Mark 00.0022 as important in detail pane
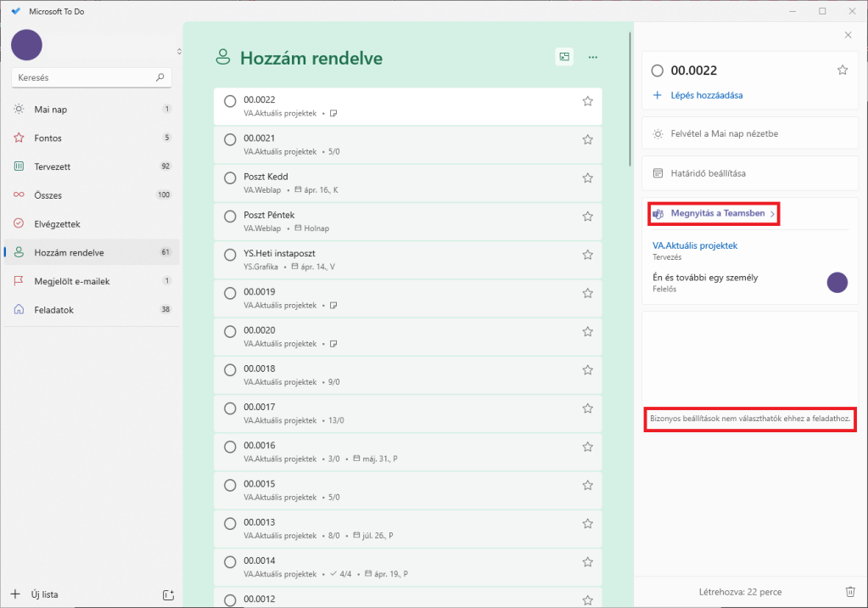This screenshot has height=608, width=868. tap(843, 70)
